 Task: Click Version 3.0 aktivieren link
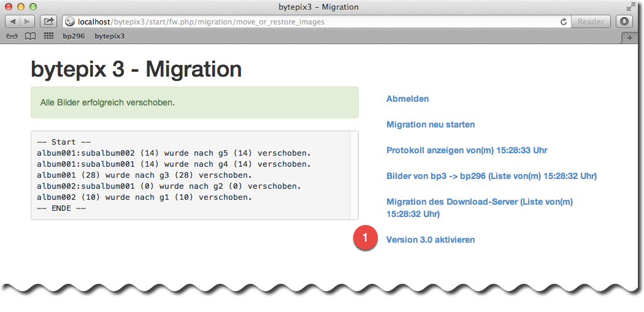[431, 240]
